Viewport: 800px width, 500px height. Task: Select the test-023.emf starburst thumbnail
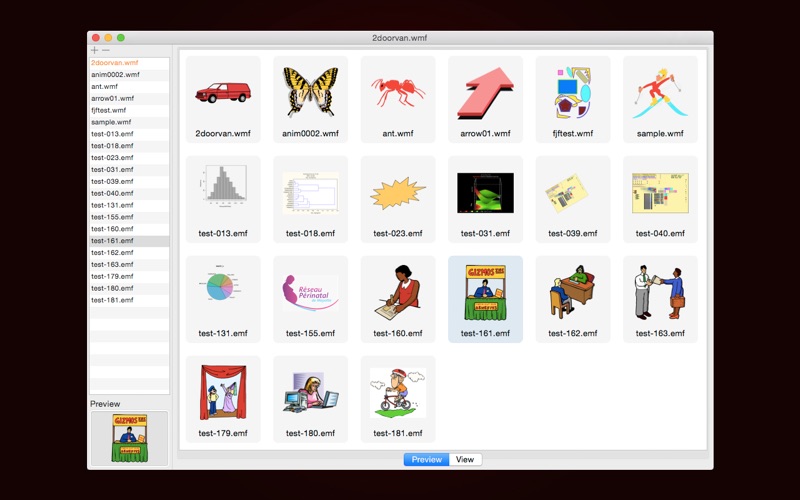click(x=398, y=199)
